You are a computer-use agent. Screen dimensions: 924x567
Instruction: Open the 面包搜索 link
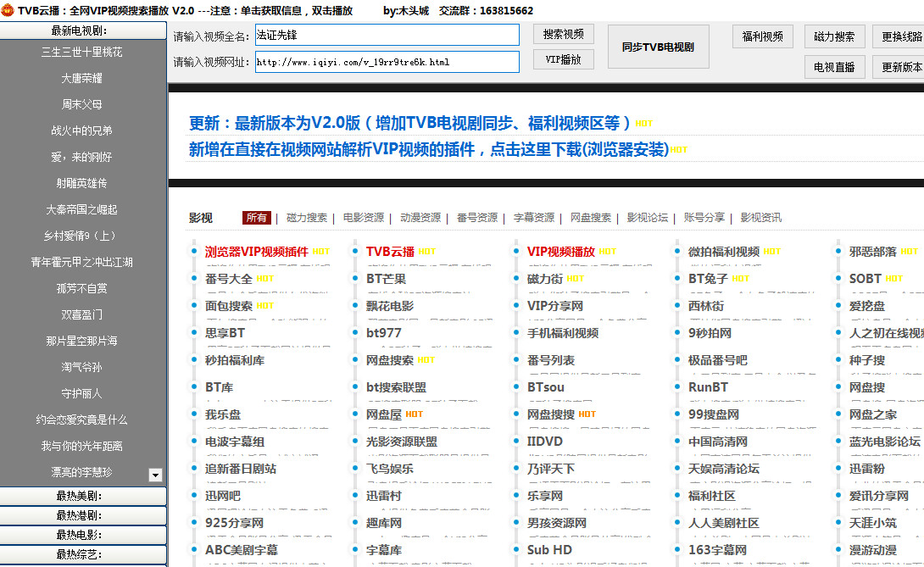(x=229, y=306)
